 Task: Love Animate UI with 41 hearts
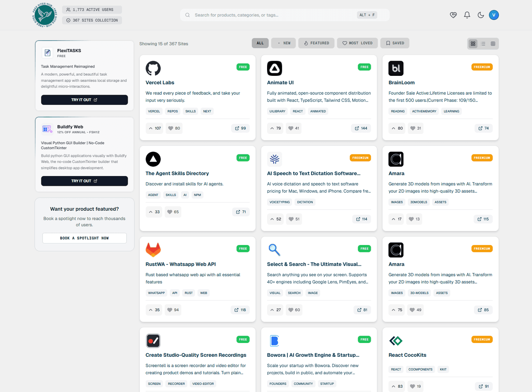(294, 128)
